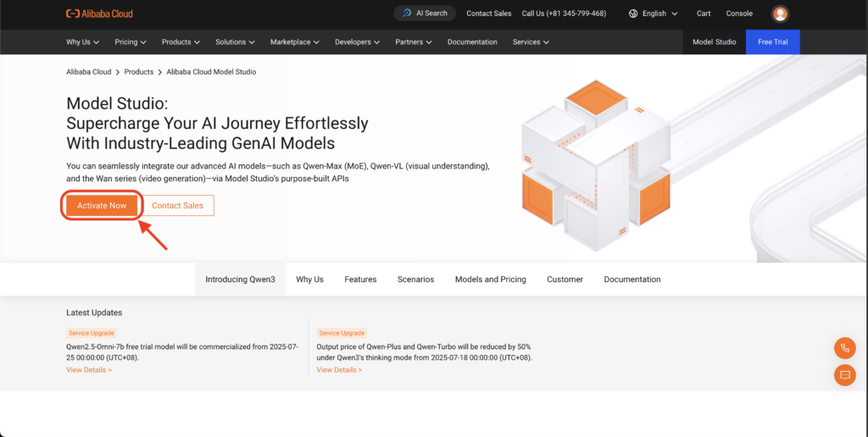
Task: Click the Alibaba Cloud logo
Action: point(100,14)
